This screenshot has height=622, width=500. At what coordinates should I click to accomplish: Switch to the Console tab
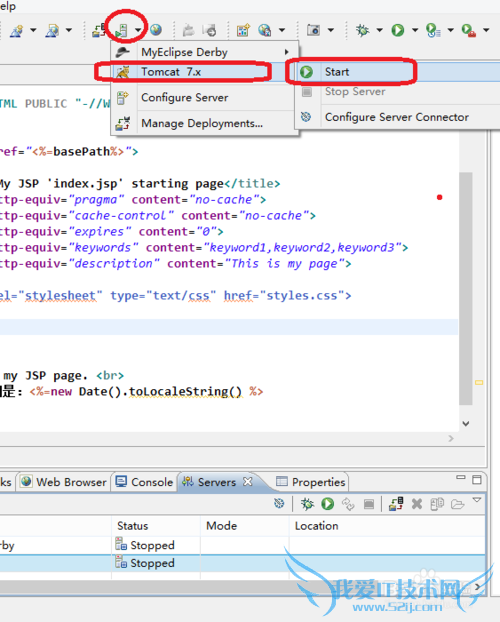pos(144,482)
